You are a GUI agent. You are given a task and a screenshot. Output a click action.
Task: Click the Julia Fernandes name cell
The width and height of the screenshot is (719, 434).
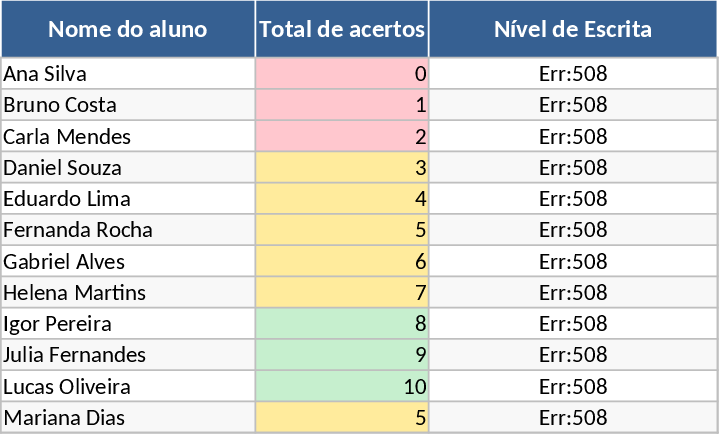coord(128,355)
